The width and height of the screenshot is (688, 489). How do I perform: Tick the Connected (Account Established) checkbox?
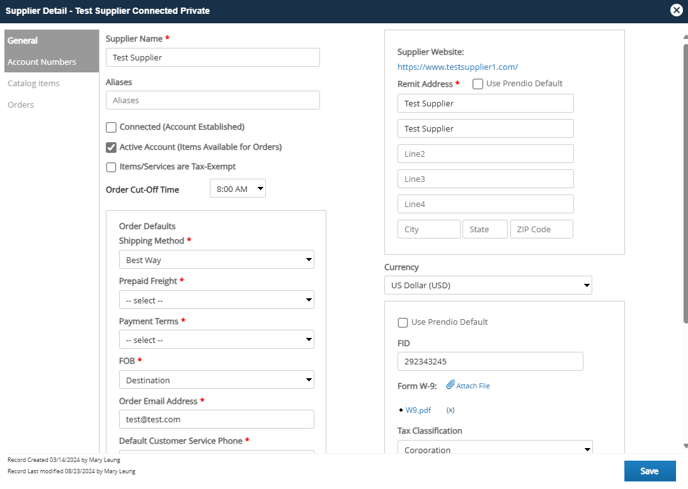(111, 127)
